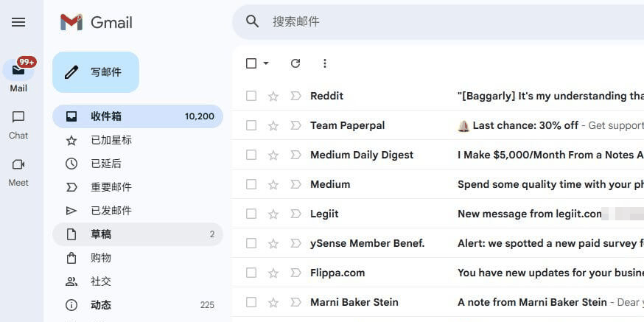Mark the Reddit email as important
Screen dimensions: 644x322
tap(295, 96)
